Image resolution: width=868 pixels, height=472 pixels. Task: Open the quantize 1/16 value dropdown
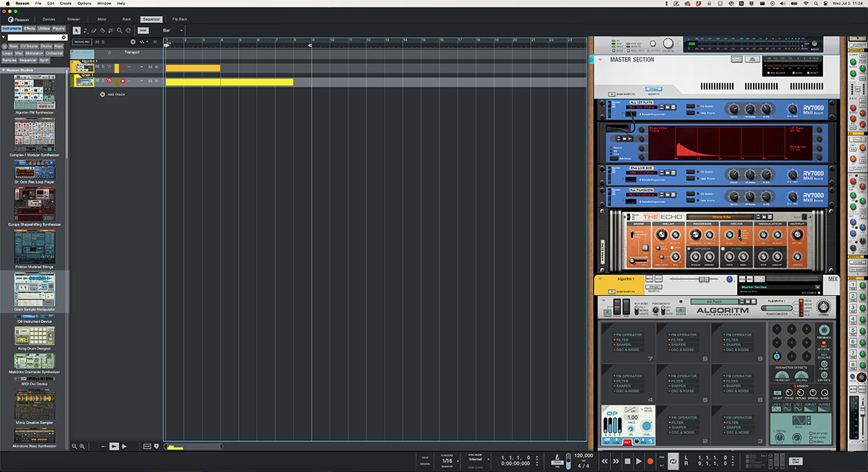pyautogui.click(x=448, y=460)
